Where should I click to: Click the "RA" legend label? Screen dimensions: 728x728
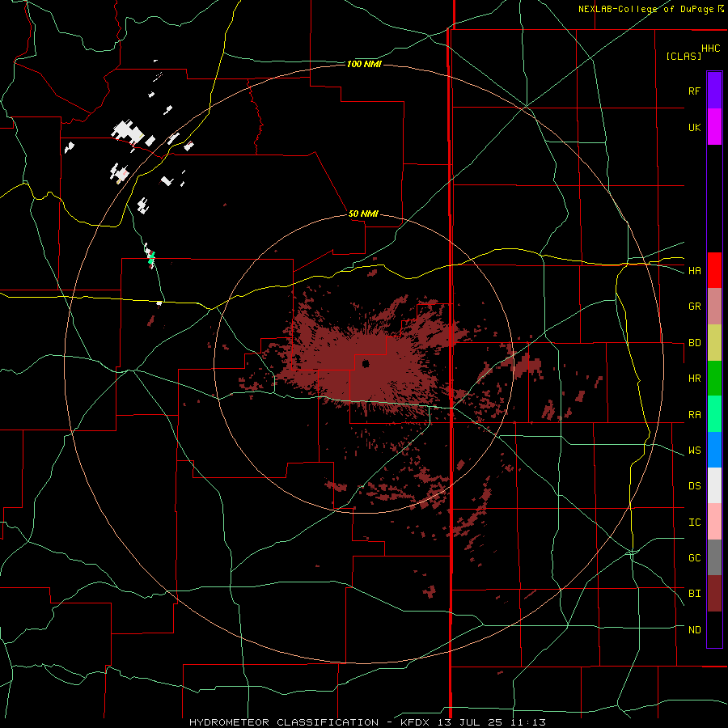[x=694, y=415]
